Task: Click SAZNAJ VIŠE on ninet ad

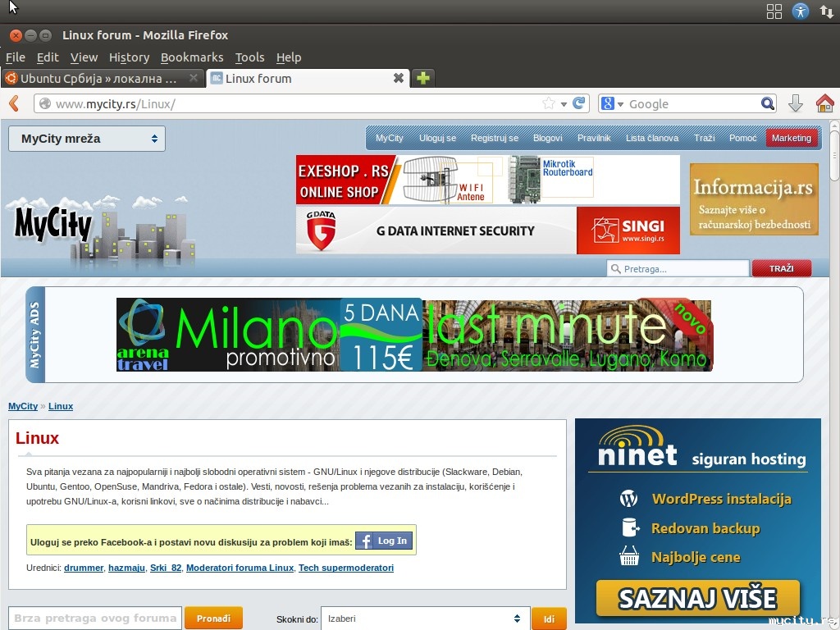Action: [x=698, y=598]
